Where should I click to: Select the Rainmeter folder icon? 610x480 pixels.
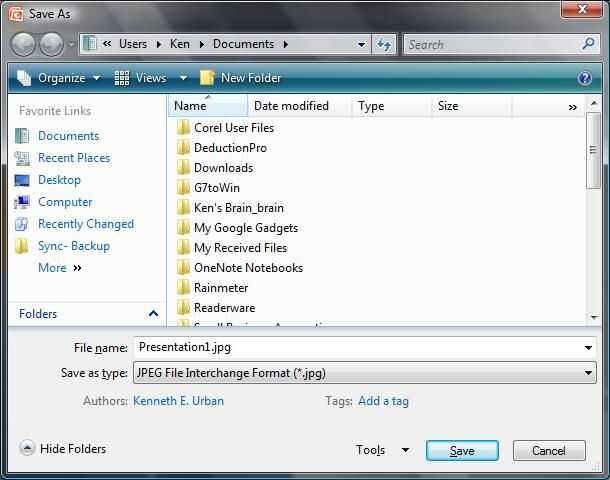pos(183,288)
